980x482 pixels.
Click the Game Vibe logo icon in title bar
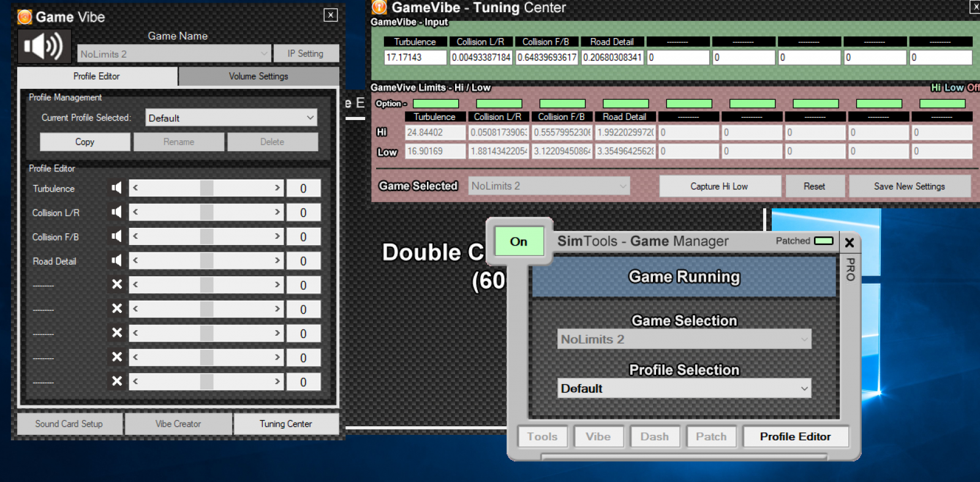pos(24,17)
